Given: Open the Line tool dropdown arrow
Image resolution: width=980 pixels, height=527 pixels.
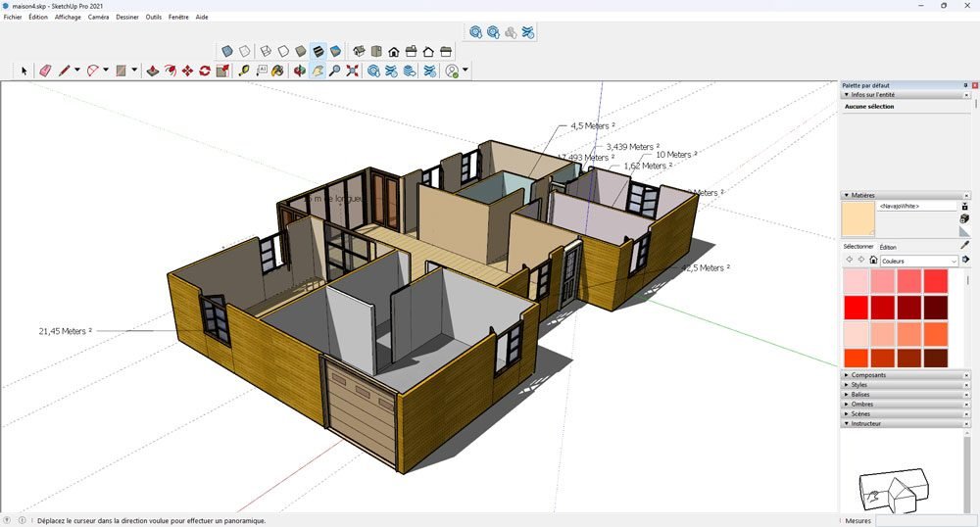Looking at the screenshot, I should [76, 70].
